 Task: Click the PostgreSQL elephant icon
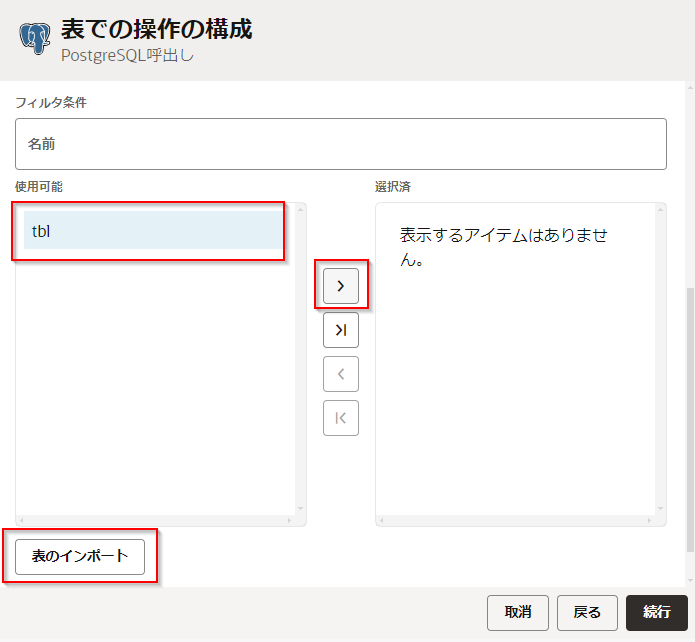coord(35,39)
